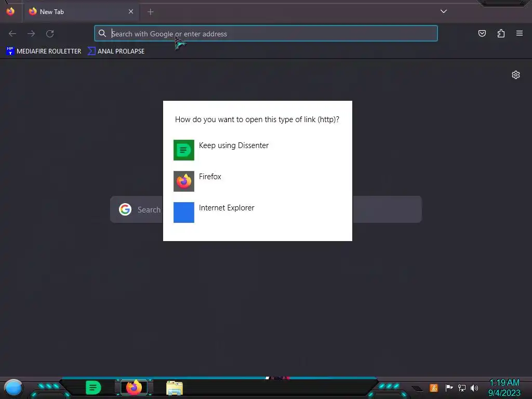Focus the Search with Google address bar
The width and height of the screenshot is (532, 399).
coord(266,34)
